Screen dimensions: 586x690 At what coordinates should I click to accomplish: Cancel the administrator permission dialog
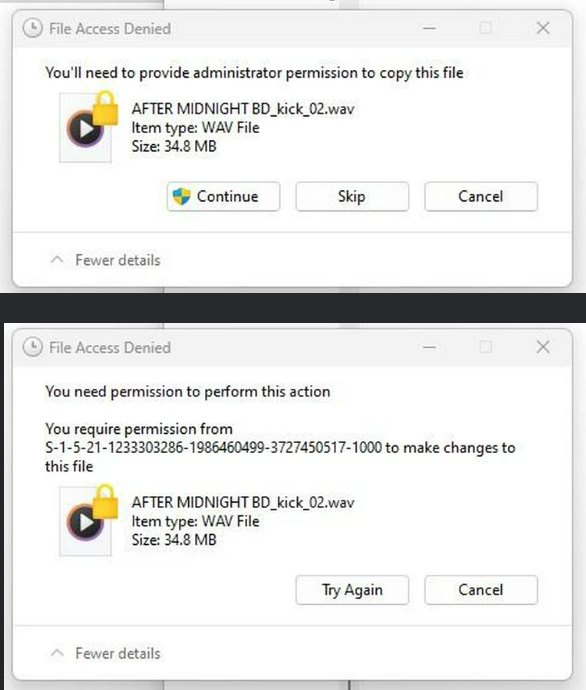click(481, 196)
